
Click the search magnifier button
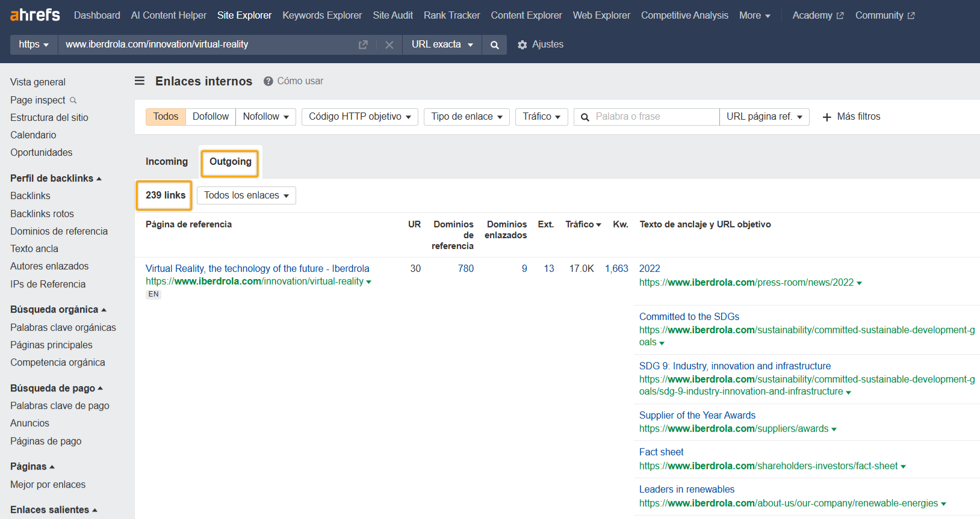click(494, 45)
